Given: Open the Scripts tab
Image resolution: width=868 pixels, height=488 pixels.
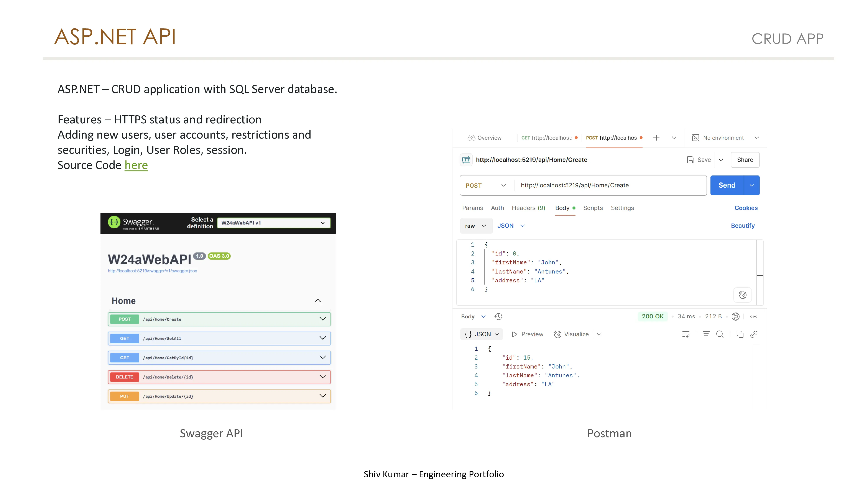Looking at the screenshot, I should [593, 208].
